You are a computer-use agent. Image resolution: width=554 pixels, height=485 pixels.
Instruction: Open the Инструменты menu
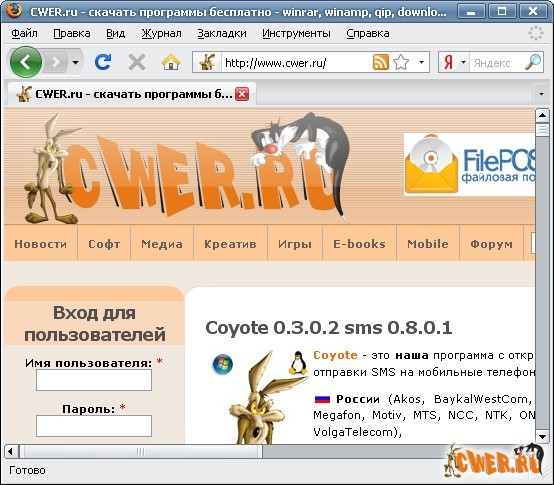pos(296,34)
